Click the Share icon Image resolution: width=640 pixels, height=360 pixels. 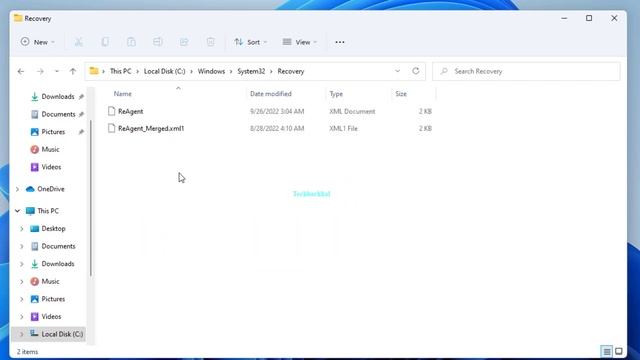[184, 42]
